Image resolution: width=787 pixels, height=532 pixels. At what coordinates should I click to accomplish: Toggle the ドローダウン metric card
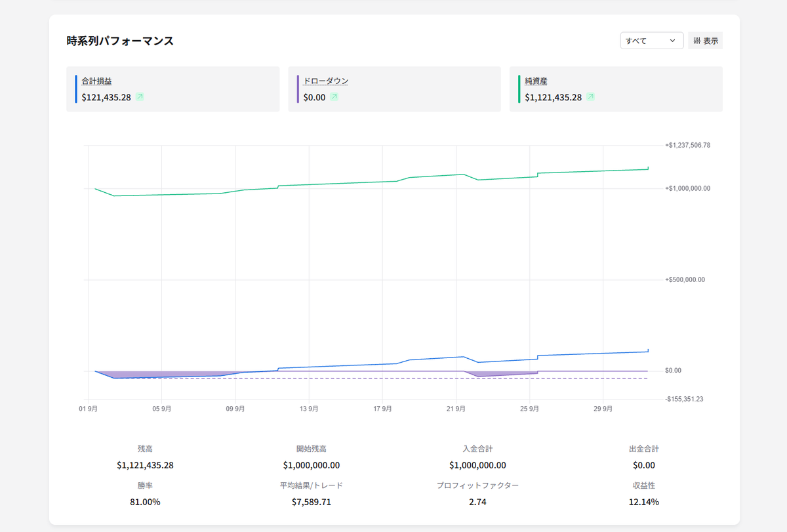pos(394,89)
